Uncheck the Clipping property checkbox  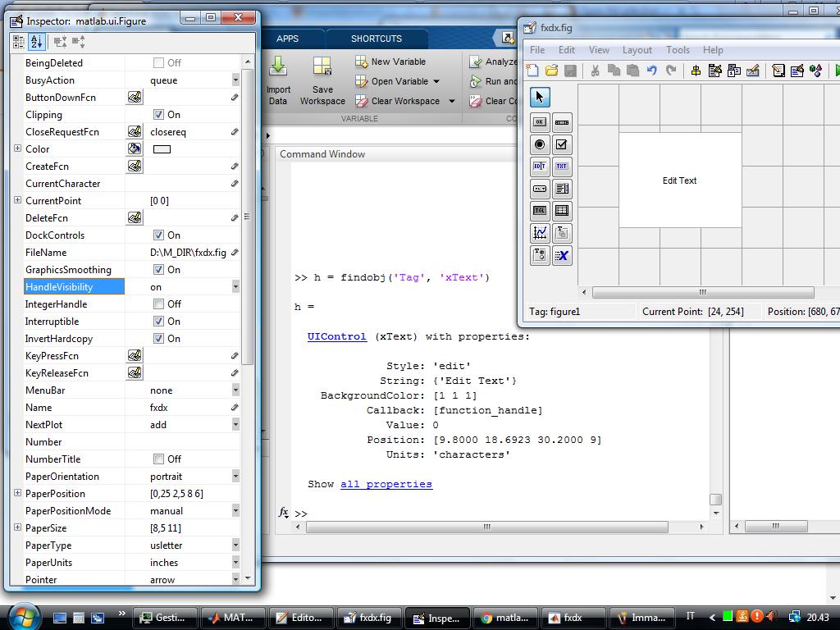[x=158, y=115]
